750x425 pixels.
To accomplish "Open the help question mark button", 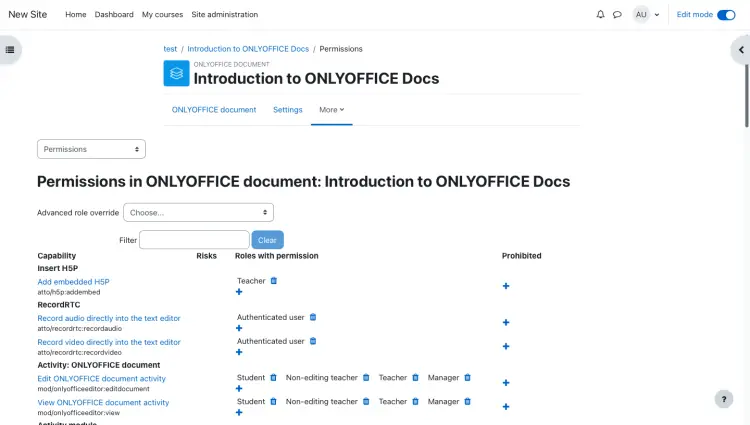I will [x=724, y=399].
